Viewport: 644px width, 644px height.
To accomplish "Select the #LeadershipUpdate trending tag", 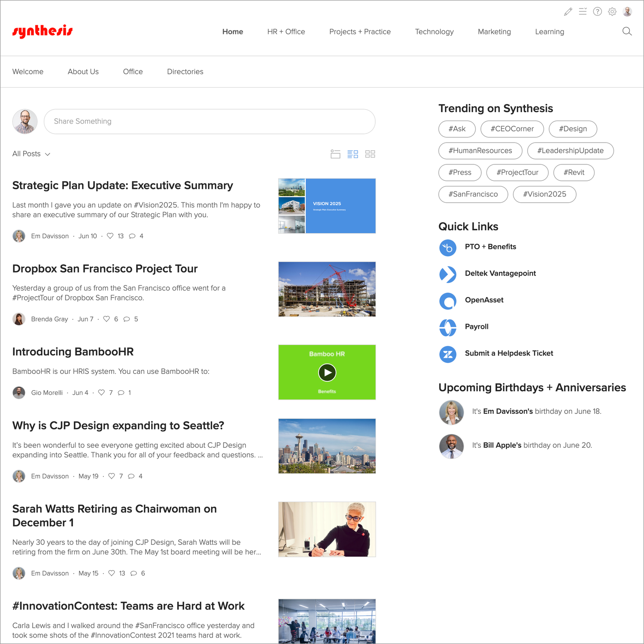I will click(570, 151).
